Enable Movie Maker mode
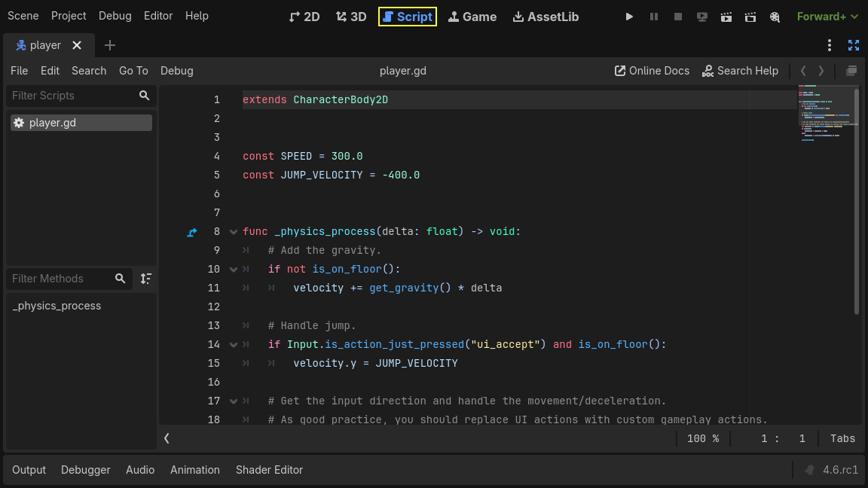The height and width of the screenshot is (488, 868). pyautogui.click(x=775, y=16)
